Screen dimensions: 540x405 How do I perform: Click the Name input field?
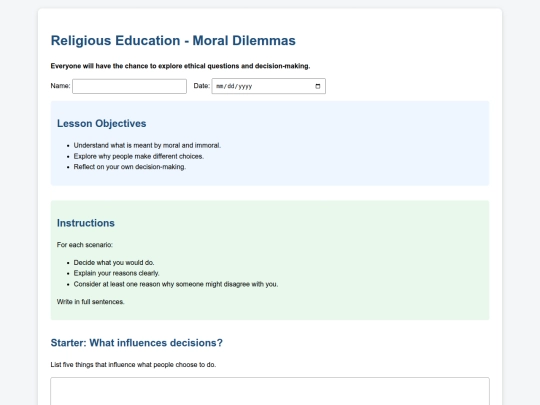coord(129,86)
